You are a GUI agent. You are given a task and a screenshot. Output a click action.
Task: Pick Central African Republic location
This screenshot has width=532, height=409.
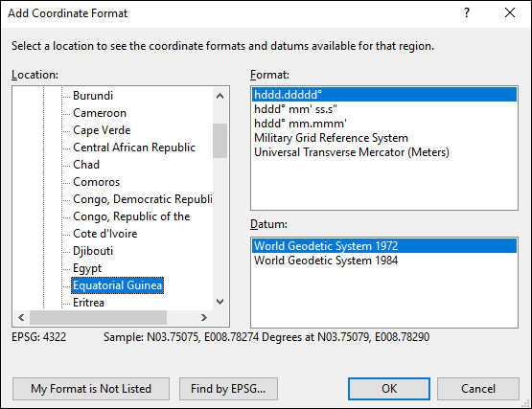(x=134, y=148)
